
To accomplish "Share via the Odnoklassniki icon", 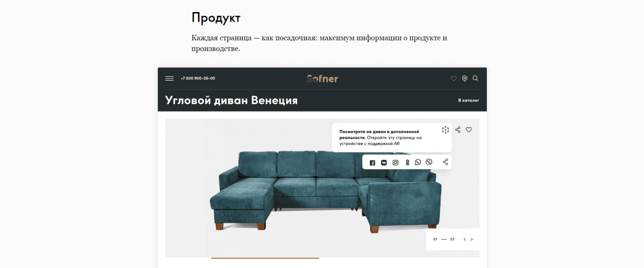I will tap(407, 163).
